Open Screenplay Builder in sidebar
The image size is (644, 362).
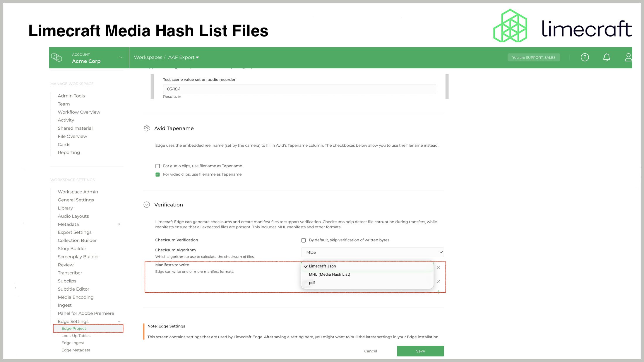tap(78, 257)
